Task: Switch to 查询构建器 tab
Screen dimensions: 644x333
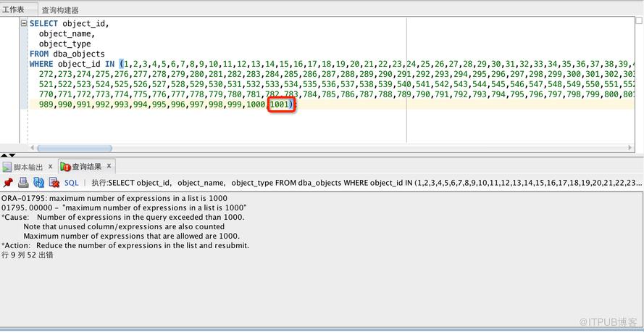Action: (60, 10)
